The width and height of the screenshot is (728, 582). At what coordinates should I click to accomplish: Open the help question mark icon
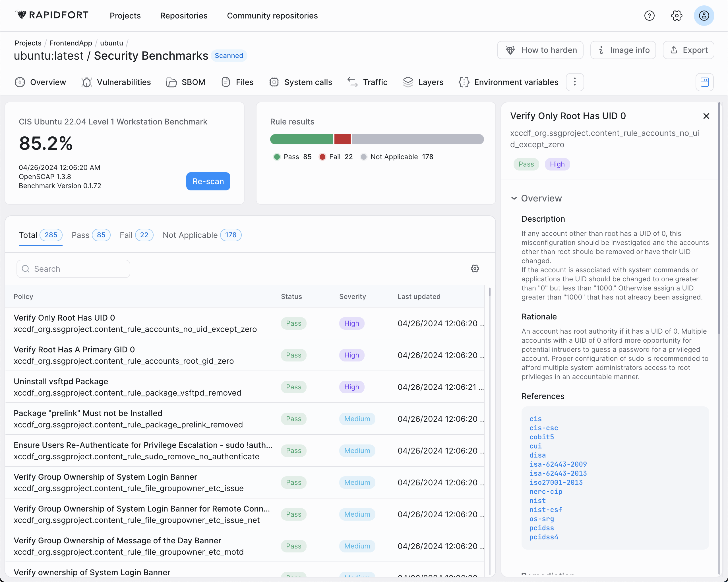tap(649, 16)
